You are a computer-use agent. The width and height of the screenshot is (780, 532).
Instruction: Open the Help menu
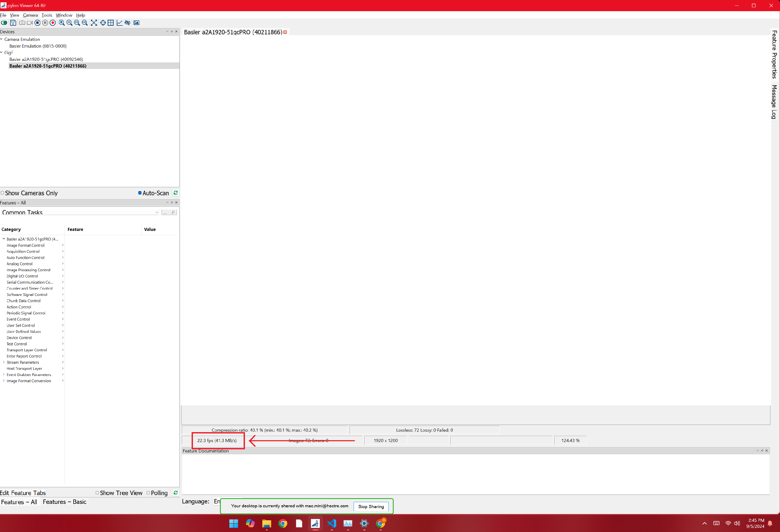coord(81,15)
